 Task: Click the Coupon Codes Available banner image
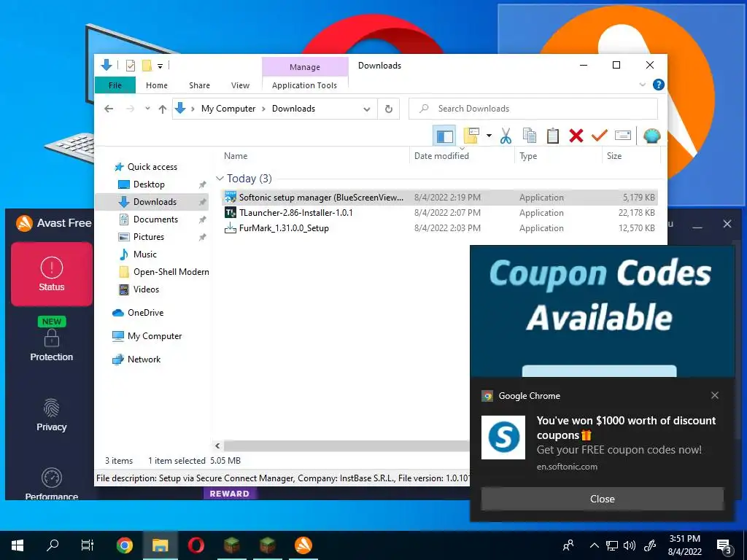[602, 311]
